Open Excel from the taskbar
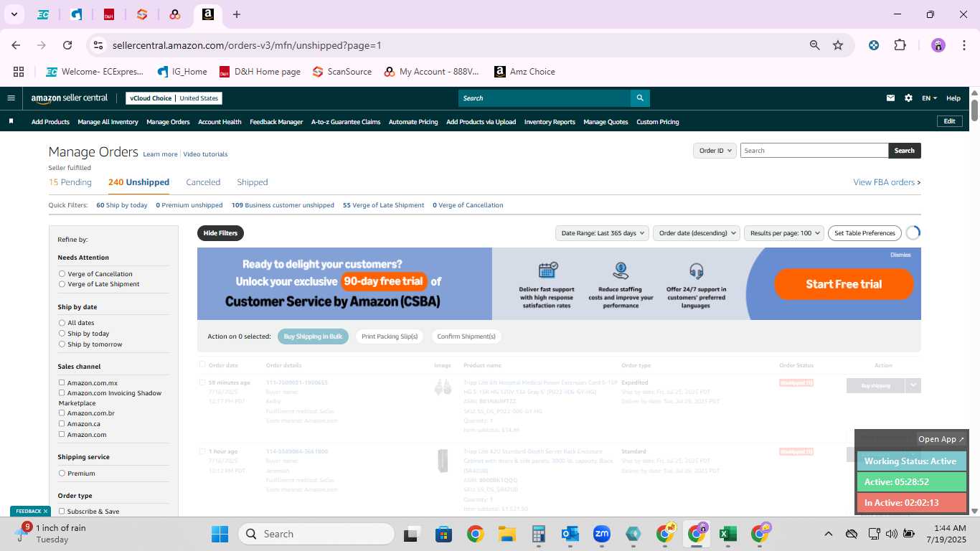 tap(727, 534)
